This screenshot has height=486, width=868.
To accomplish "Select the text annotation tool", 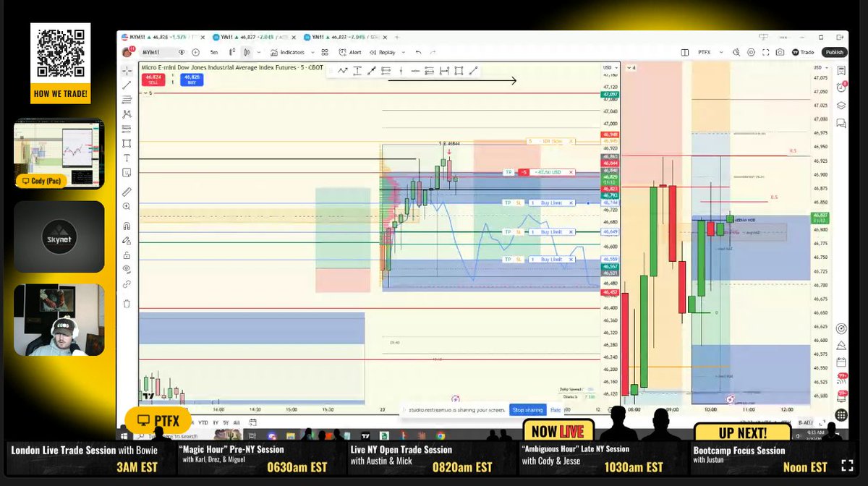I will tap(127, 158).
